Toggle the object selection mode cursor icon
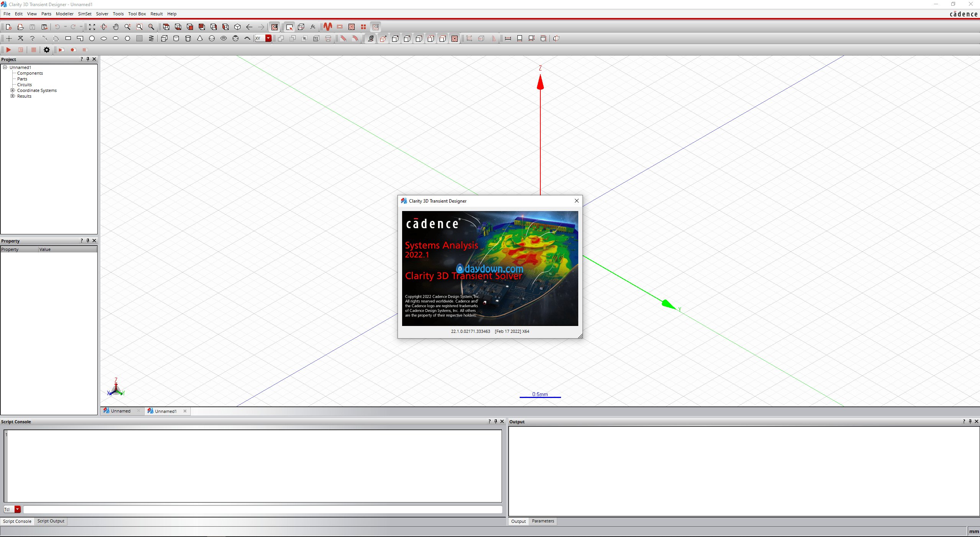This screenshot has width=980, height=537. pos(289,27)
